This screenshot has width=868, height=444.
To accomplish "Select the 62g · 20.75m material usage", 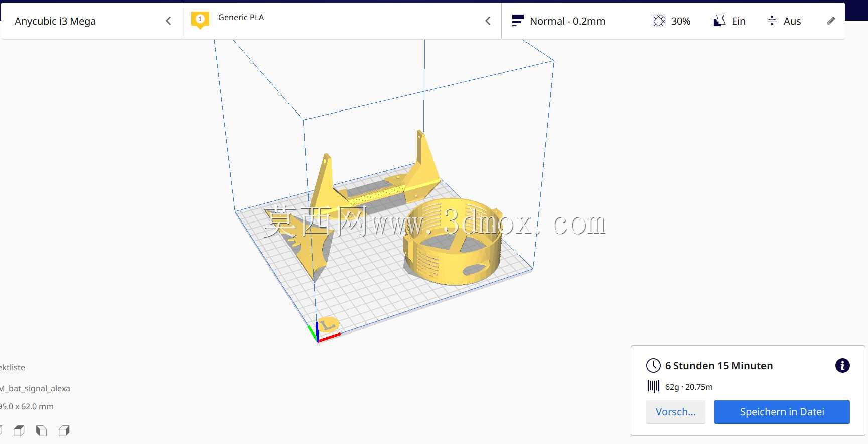I will click(x=689, y=387).
